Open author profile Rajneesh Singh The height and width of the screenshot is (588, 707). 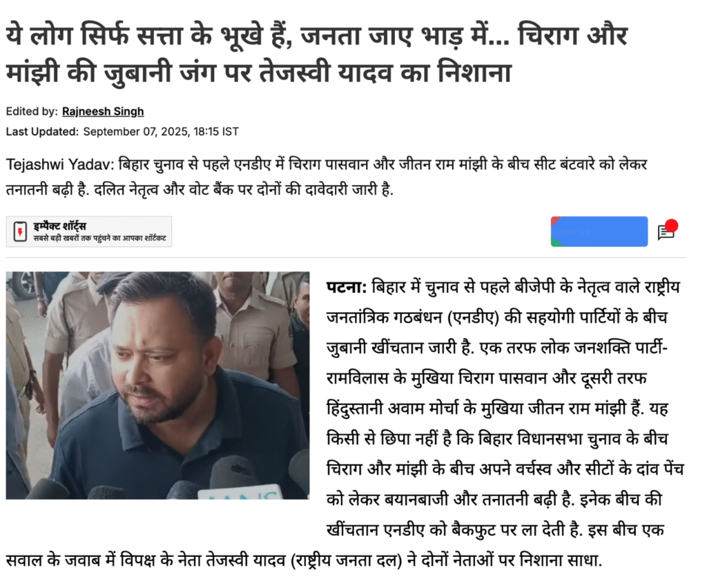(103, 111)
